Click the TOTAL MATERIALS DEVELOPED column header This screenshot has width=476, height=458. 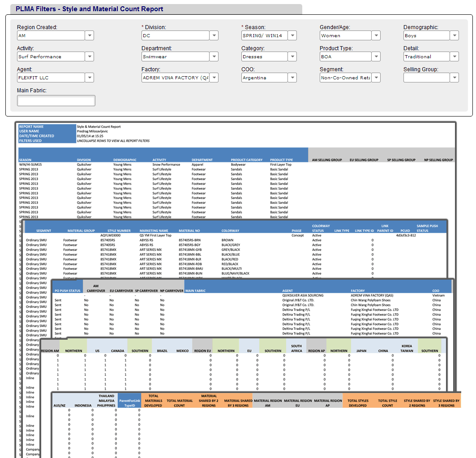(153, 401)
